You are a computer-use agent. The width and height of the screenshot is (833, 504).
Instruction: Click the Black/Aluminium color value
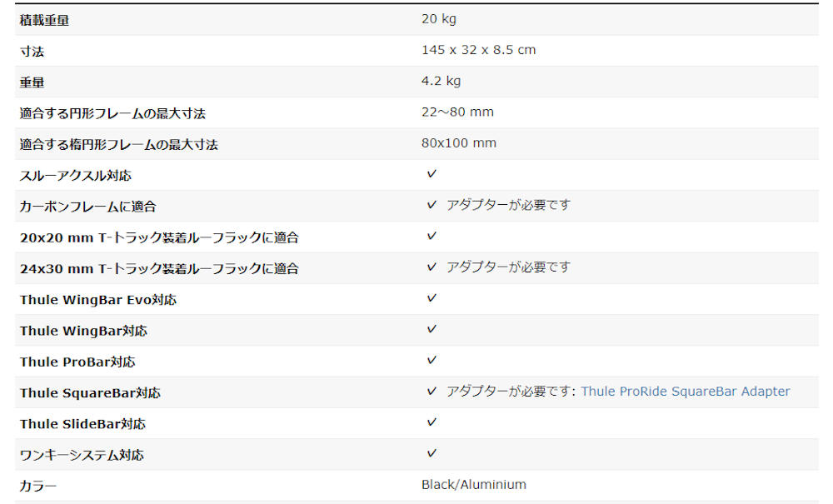pos(474,484)
